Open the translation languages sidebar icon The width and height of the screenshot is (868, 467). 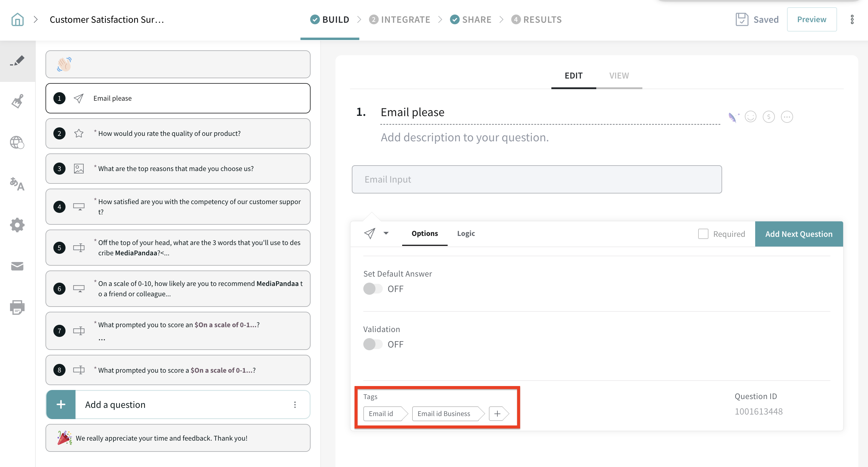(x=17, y=184)
